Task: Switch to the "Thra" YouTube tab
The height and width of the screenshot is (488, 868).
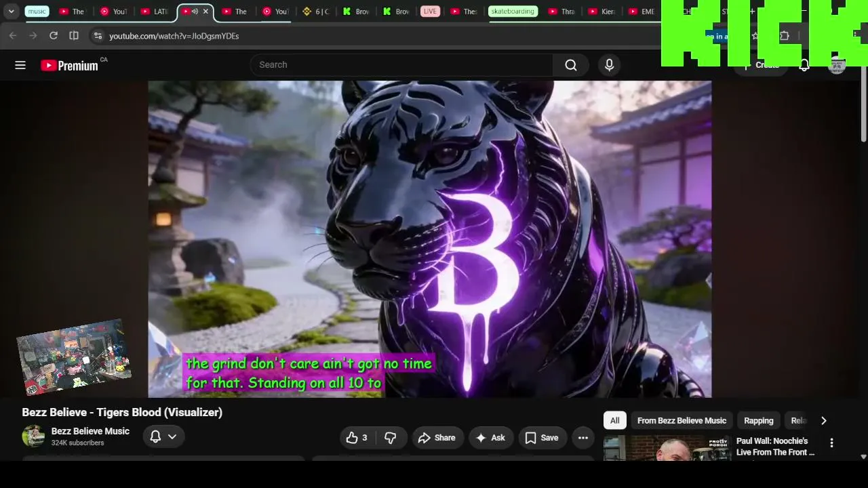Action: pos(561,12)
